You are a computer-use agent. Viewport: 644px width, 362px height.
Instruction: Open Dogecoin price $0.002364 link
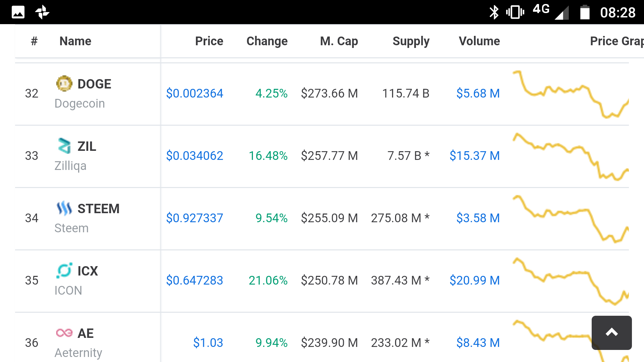pos(195,93)
